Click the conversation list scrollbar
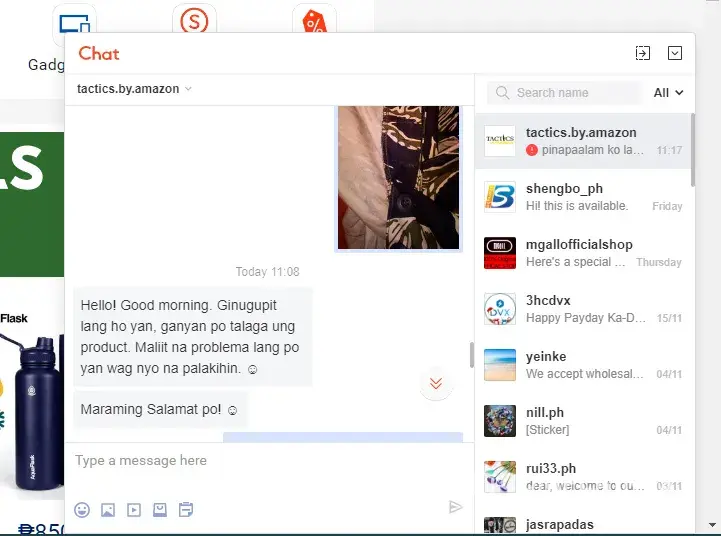 (692, 150)
